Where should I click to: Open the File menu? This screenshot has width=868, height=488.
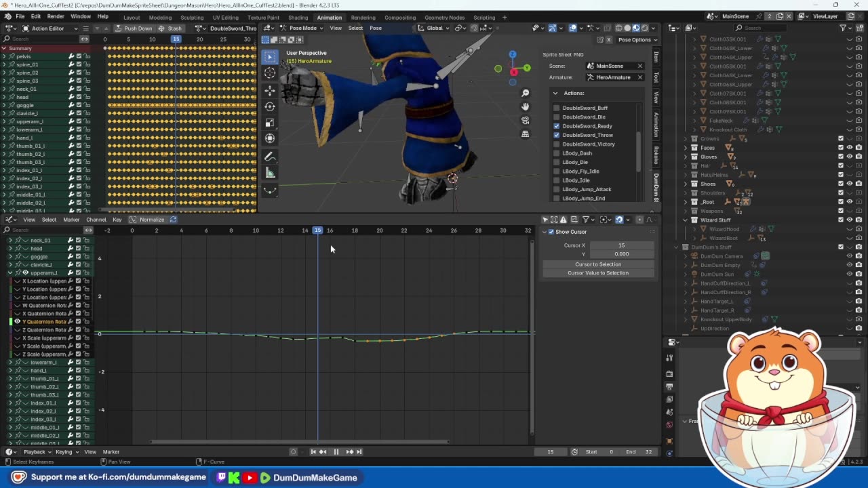[x=20, y=16]
